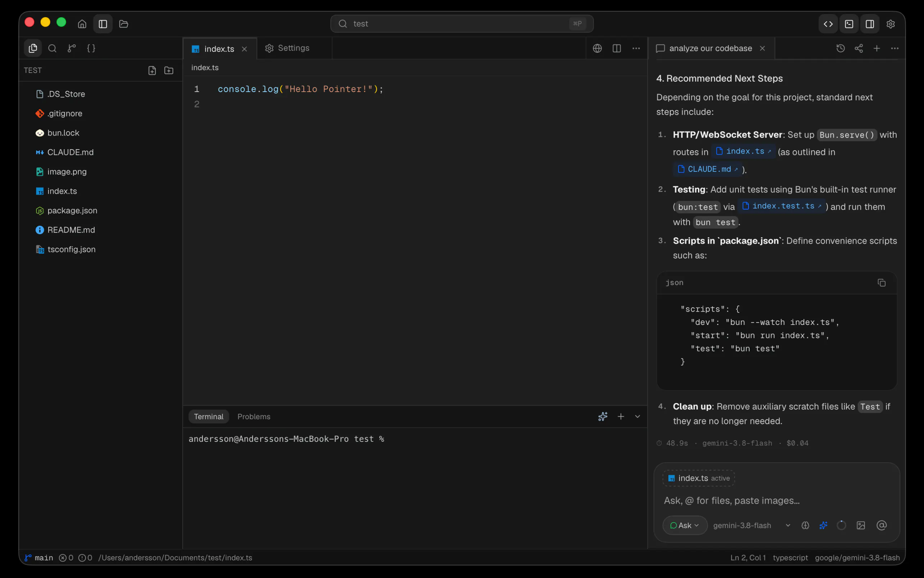Toggle the left sidebar panel
924x578 pixels.
click(103, 24)
